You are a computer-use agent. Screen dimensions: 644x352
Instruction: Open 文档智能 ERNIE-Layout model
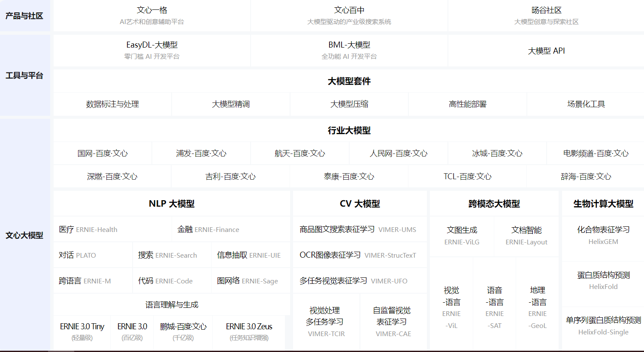tap(526, 236)
